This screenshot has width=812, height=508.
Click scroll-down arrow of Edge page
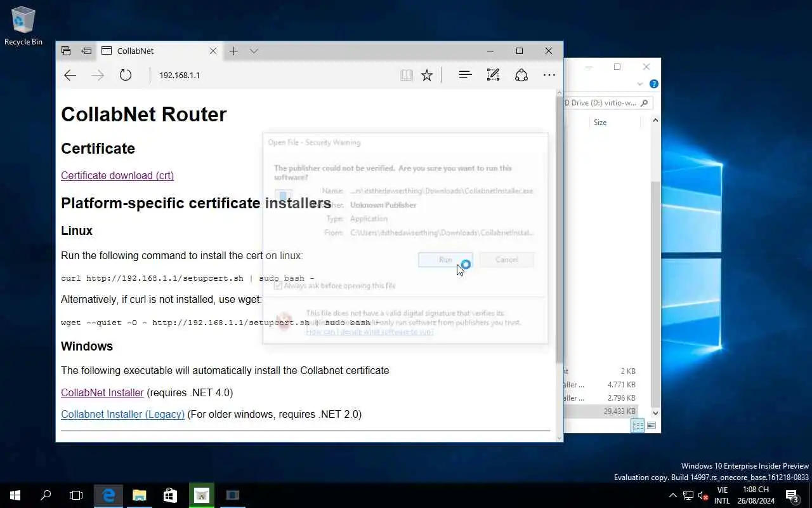coord(559,437)
